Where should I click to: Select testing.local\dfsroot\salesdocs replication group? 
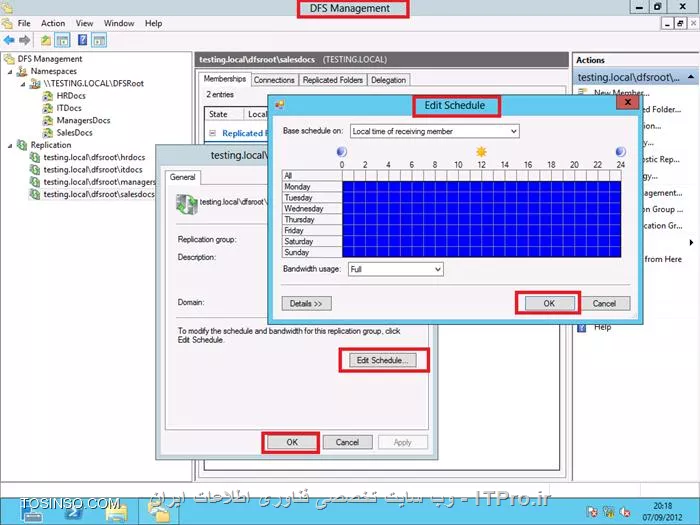point(98,194)
